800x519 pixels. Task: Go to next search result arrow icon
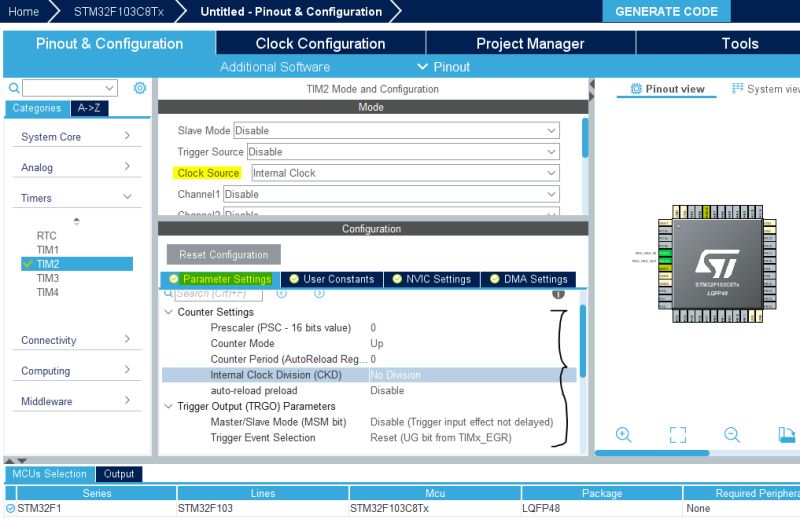tap(319, 293)
